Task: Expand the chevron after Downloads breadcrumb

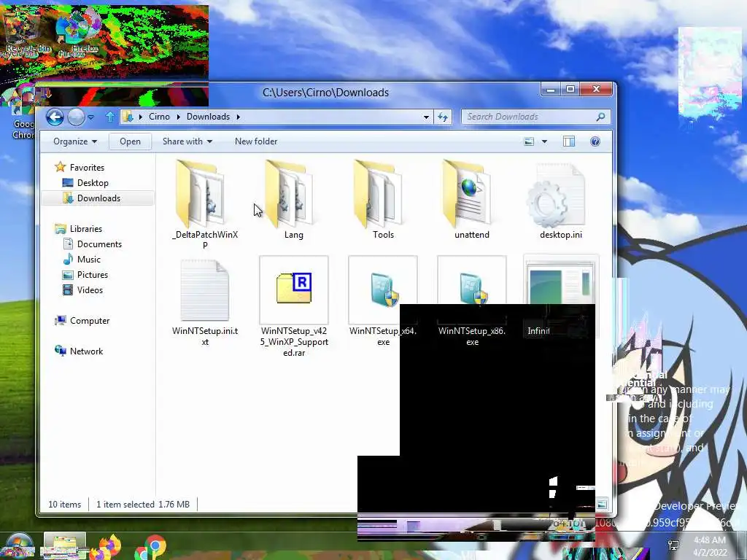Action: coord(239,117)
